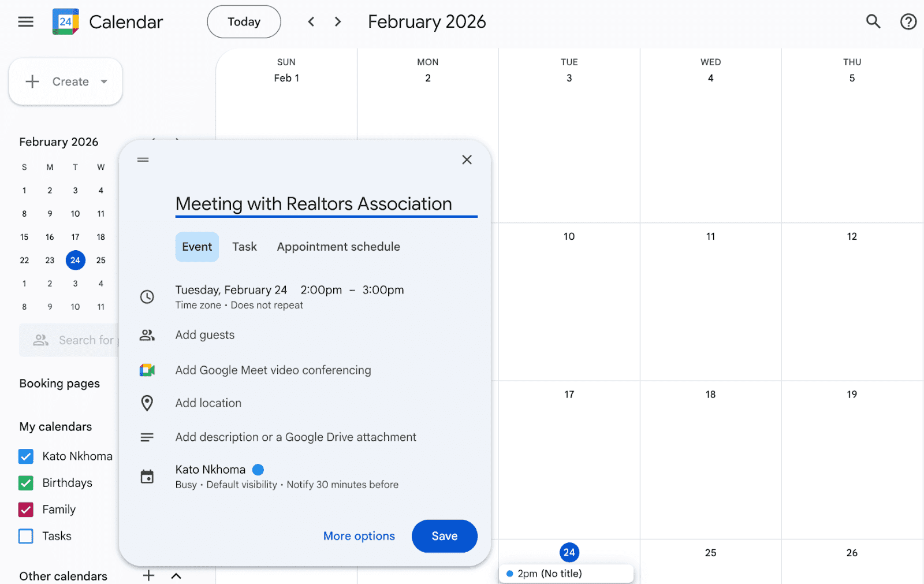Click the Google Calendar logo
The width and height of the screenshot is (924, 584).
tap(65, 21)
